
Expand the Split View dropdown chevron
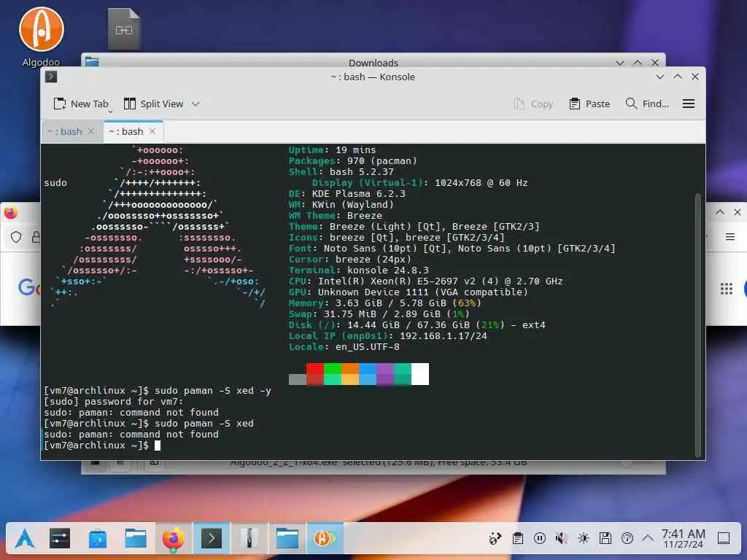tap(196, 104)
